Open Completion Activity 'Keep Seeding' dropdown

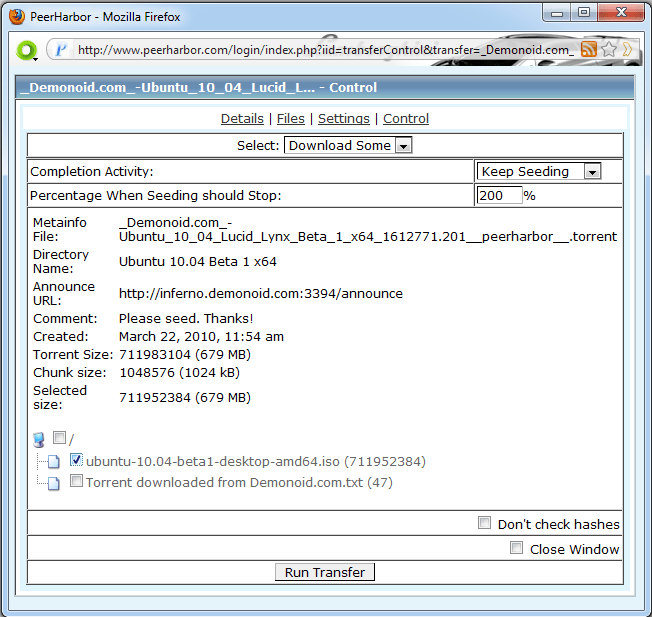point(539,171)
